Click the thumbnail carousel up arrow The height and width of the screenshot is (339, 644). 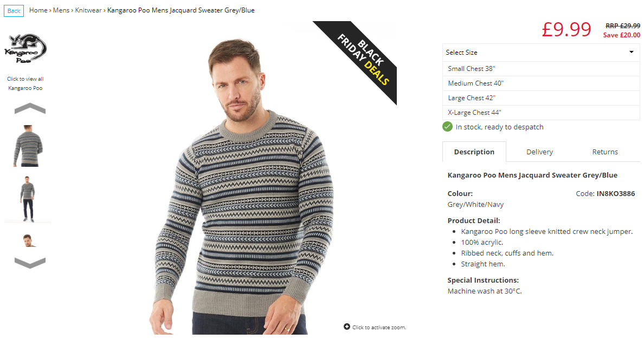30,108
